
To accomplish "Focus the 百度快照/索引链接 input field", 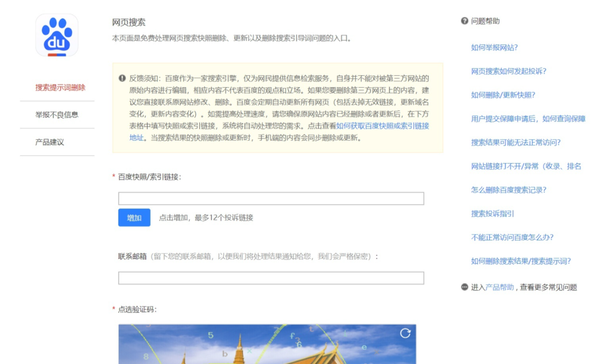I will [271, 199].
